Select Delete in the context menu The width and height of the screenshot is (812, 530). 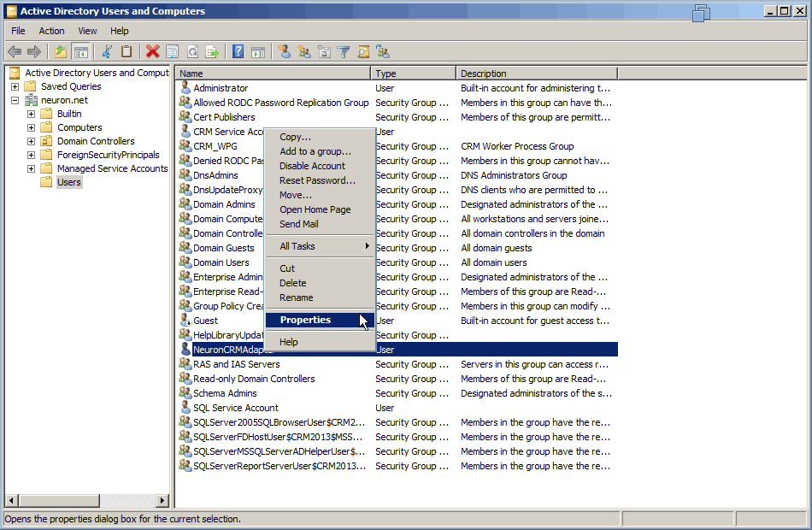tap(320, 283)
